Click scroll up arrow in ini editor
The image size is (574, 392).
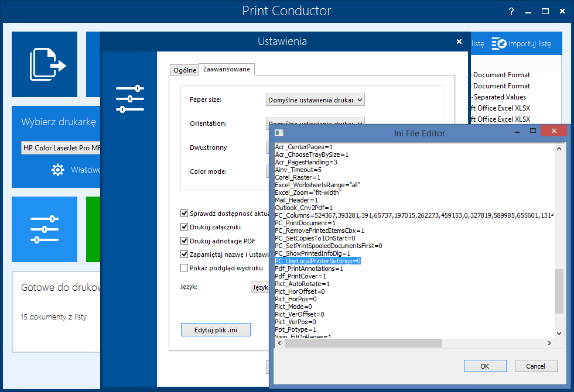tap(559, 149)
